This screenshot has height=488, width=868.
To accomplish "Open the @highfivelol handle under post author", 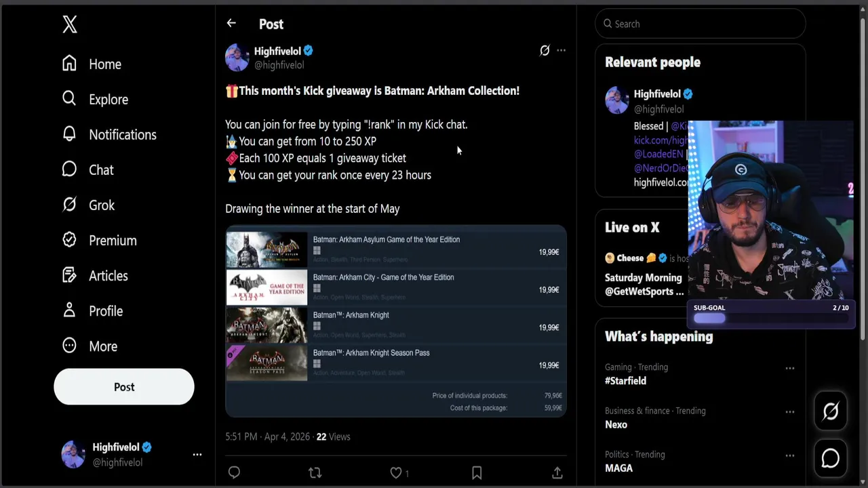I will (x=279, y=65).
